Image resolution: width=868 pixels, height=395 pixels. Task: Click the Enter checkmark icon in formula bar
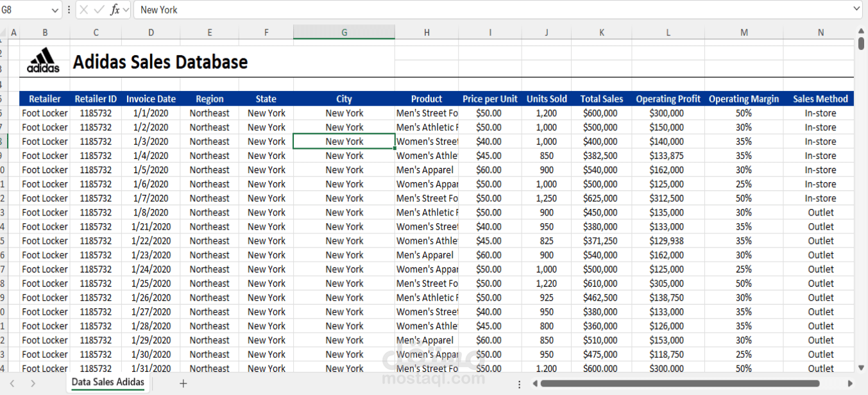click(99, 10)
